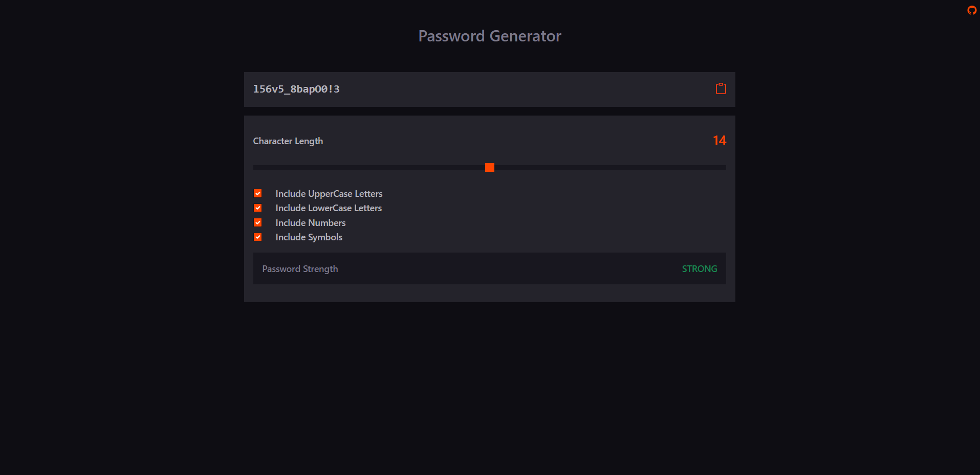The width and height of the screenshot is (980, 475).
Task: Copy the generated password using clipboard icon
Action: [x=721, y=88]
